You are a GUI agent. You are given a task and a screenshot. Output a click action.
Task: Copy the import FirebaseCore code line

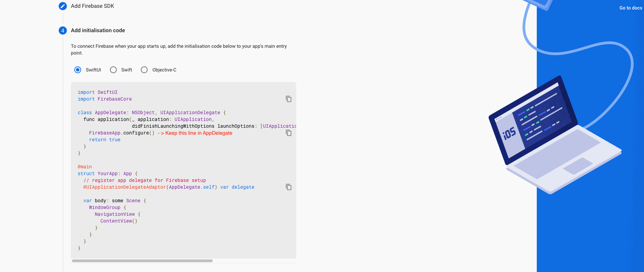(288, 99)
